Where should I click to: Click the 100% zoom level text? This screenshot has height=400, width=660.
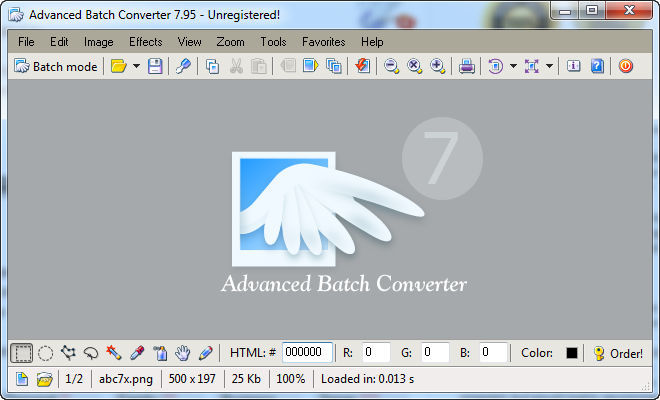(x=290, y=379)
